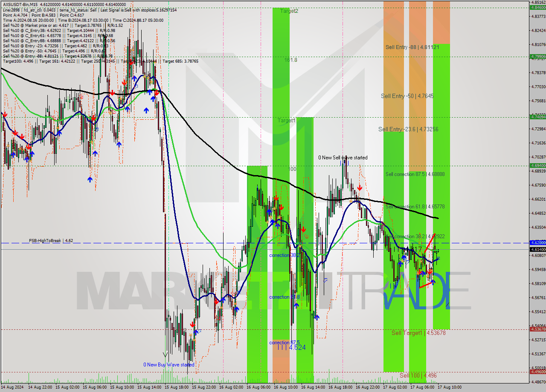Viewport: 546px width, 392px height.
Task: Click the 'Sell Entry -50 | 4.7645' label
Action: 407,96
